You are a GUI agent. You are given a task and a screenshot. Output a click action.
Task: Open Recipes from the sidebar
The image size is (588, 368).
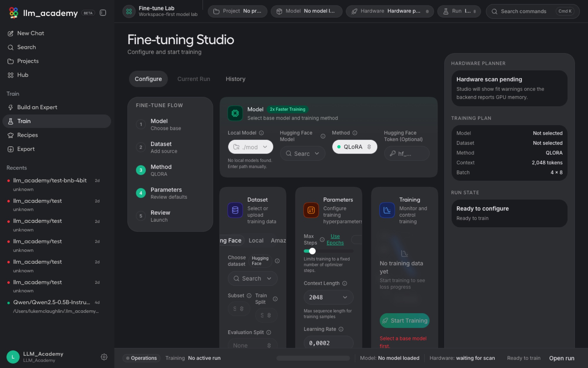click(57, 135)
